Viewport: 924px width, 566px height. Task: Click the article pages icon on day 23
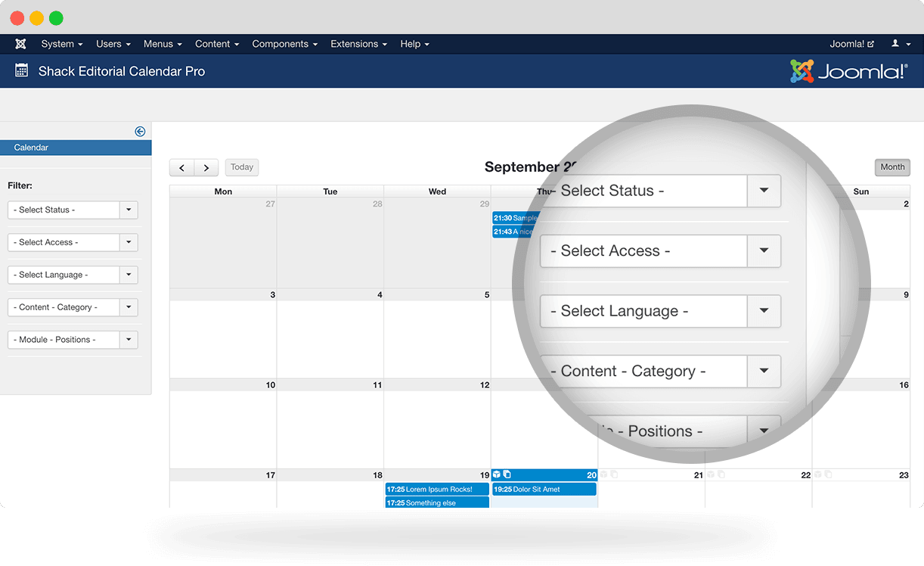[829, 474]
